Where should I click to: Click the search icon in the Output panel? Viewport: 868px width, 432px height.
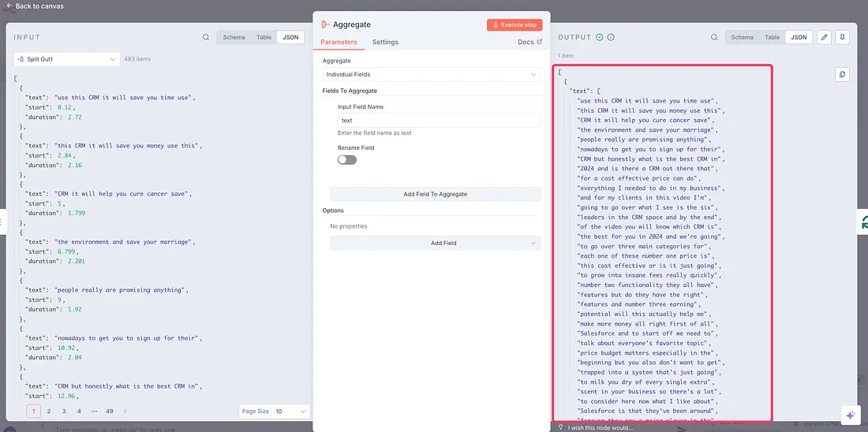(x=714, y=37)
